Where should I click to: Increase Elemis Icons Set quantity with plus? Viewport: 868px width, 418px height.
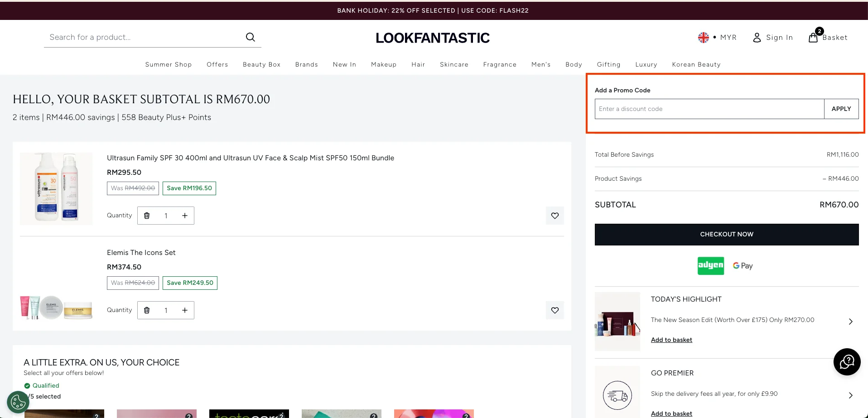[185, 310]
